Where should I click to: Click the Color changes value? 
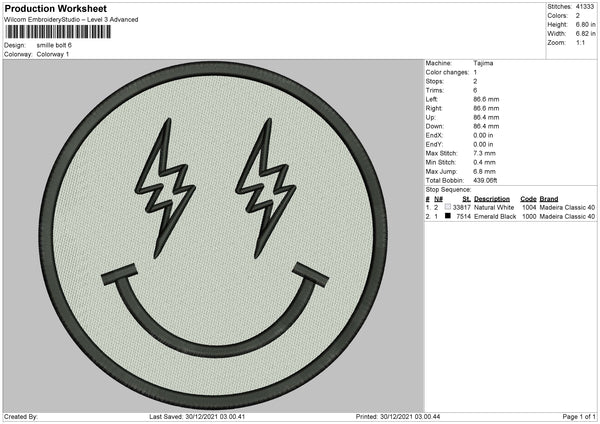[x=475, y=72]
